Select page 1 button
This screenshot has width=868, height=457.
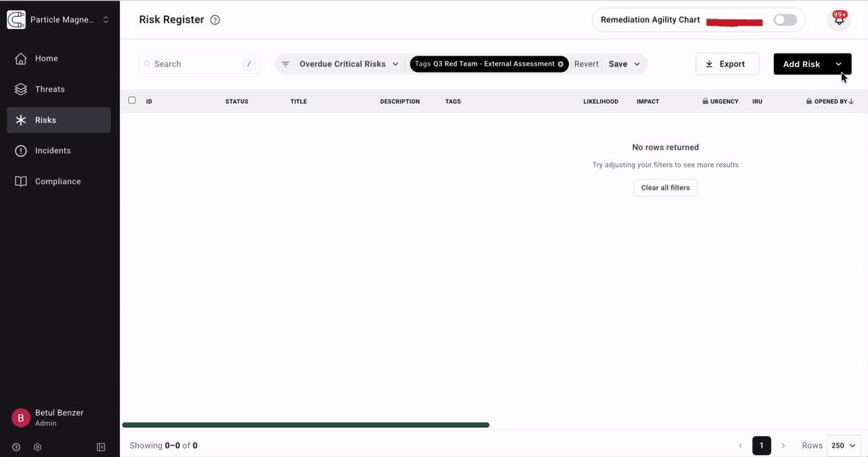762,445
